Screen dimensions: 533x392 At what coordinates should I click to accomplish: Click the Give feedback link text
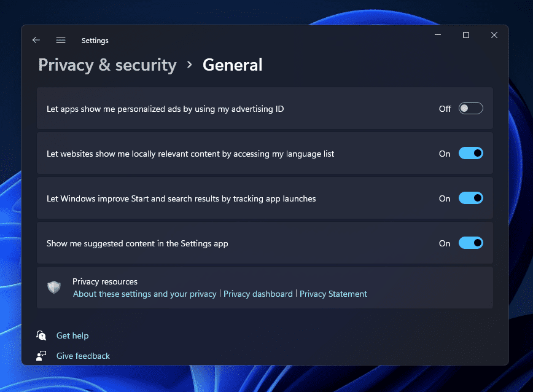83,356
